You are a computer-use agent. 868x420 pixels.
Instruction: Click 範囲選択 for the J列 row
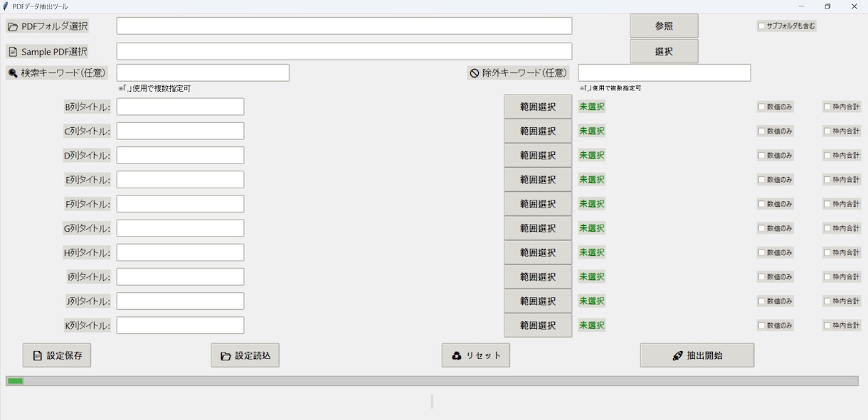538,301
